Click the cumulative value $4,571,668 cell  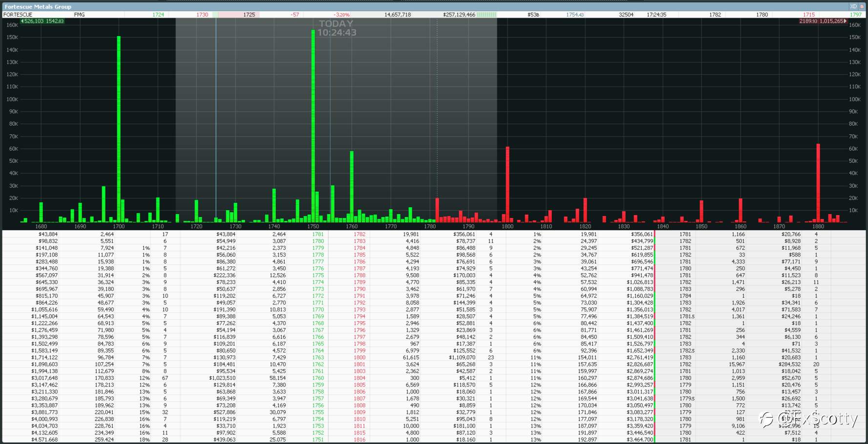(x=44, y=440)
